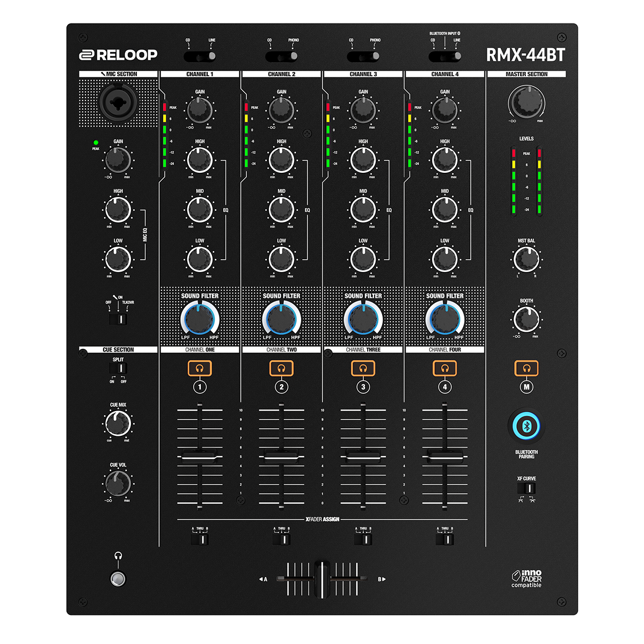Click Channel 2 volume fader cap
This screenshot has width=644, height=644.
pyautogui.click(x=281, y=456)
